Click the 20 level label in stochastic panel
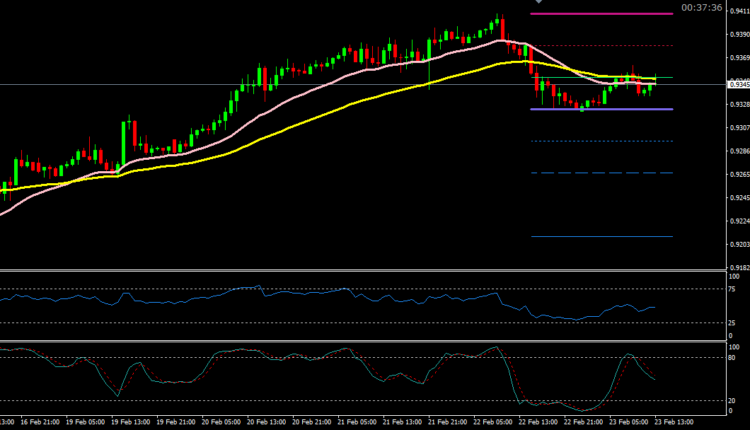The height and width of the screenshot is (430, 750). pyautogui.click(x=734, y=401)
